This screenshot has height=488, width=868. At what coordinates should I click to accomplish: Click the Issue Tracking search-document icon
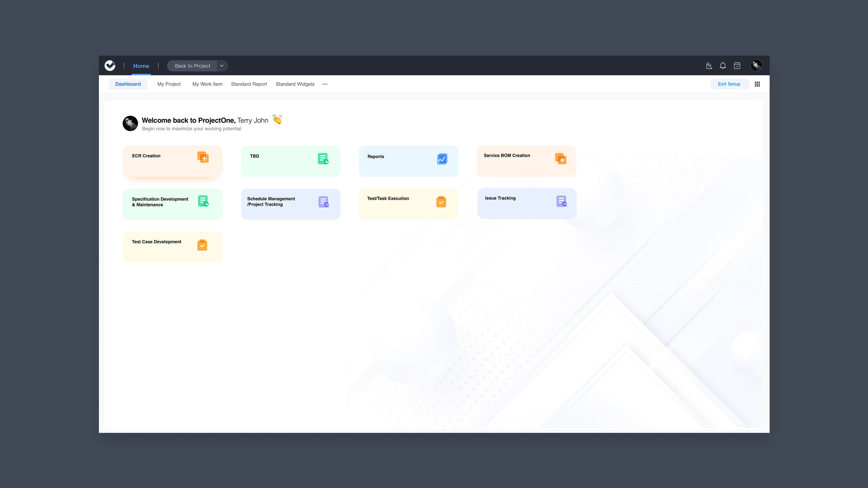coord(561,201)
